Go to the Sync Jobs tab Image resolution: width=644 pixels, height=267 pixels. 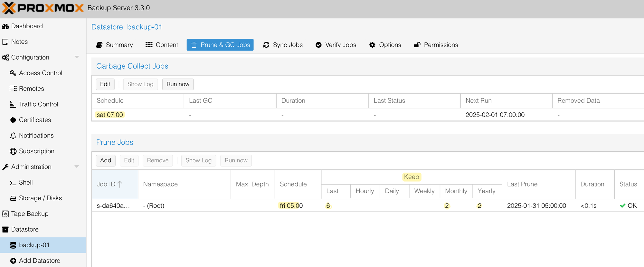pos(283,45)
